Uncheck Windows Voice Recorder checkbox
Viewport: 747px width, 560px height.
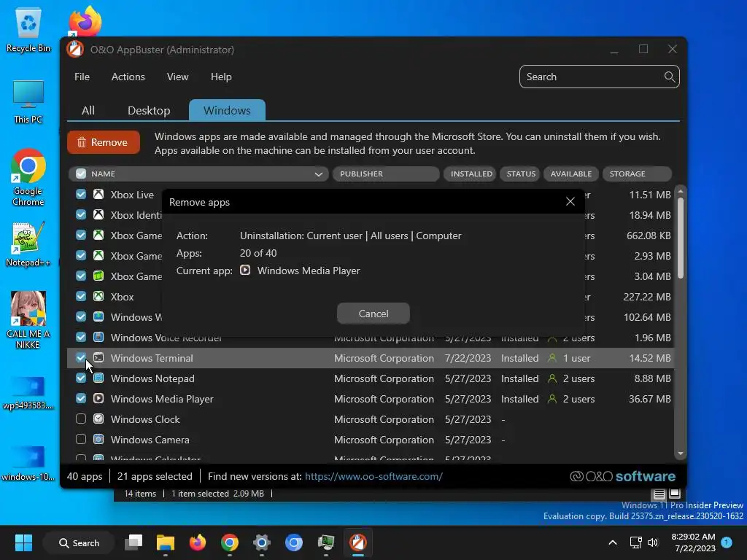tap(81, 337)
